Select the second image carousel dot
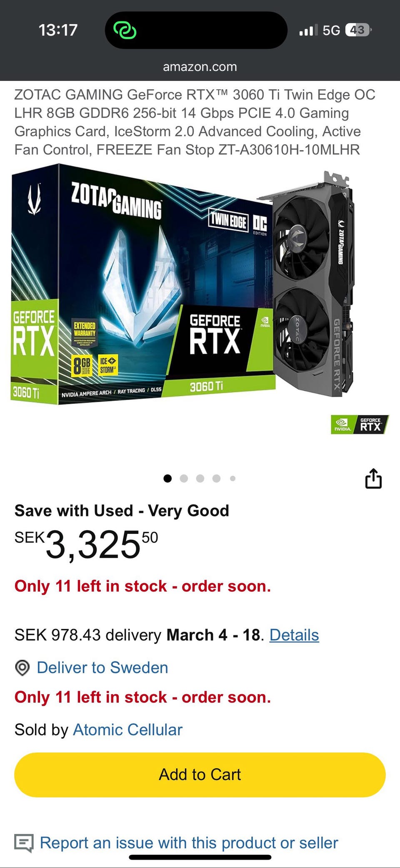 tap(184, 478)
